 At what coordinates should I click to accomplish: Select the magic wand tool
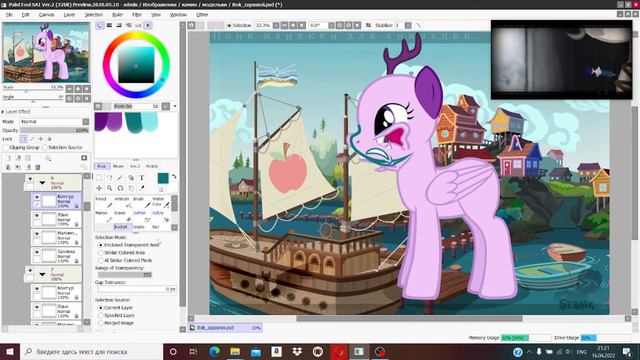point(120,178)
